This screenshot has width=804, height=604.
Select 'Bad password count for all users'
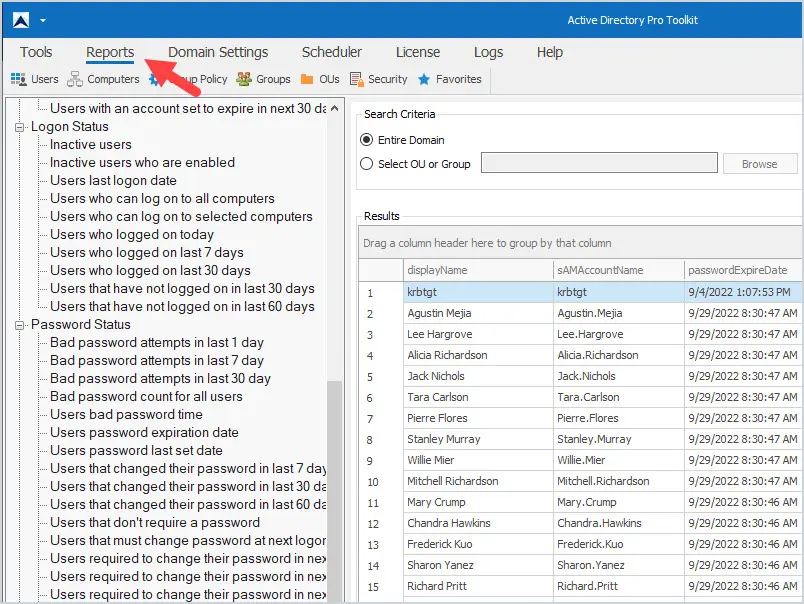coord(146,396)
